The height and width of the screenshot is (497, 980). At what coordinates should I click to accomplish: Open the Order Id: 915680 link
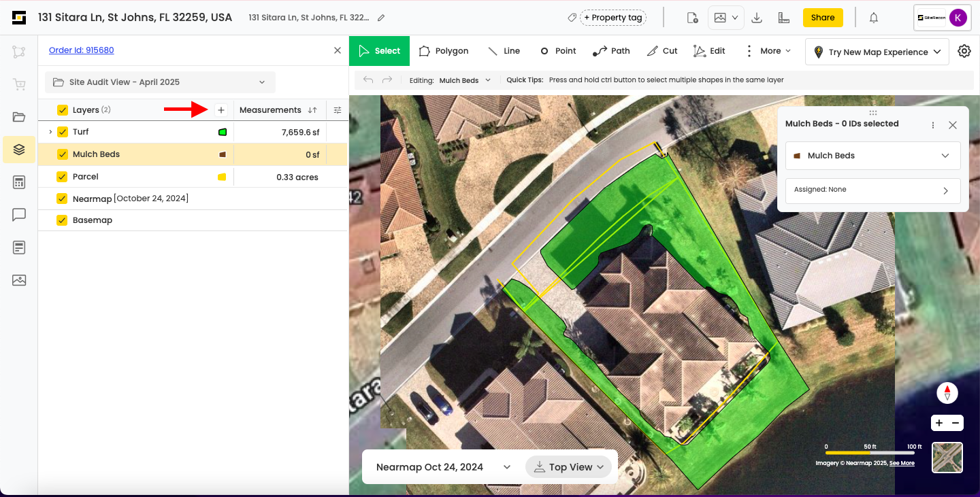tap(82, 50)
